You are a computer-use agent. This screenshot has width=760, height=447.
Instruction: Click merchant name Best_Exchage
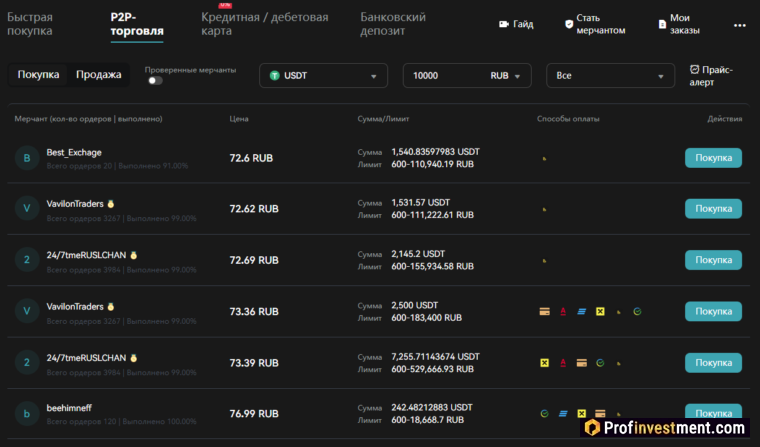74,152
